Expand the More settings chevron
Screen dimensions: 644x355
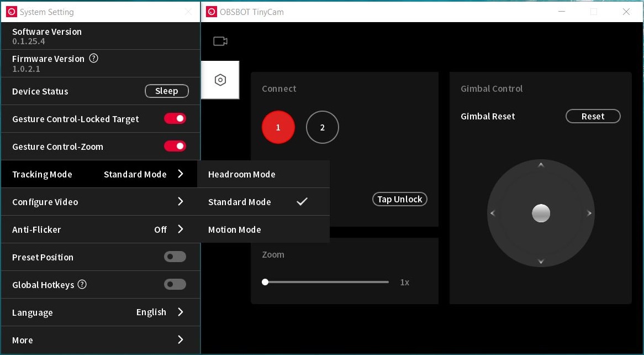coord(180,340)
